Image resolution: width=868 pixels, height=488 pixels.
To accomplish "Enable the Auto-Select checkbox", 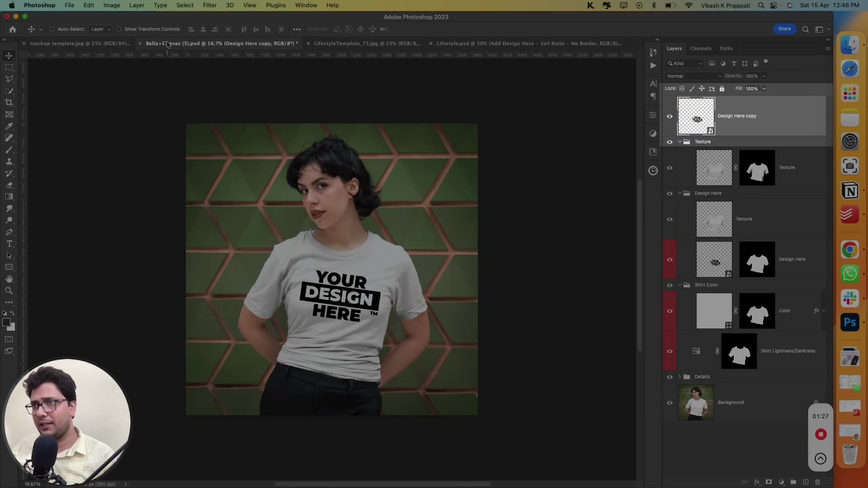I will 52,29.
